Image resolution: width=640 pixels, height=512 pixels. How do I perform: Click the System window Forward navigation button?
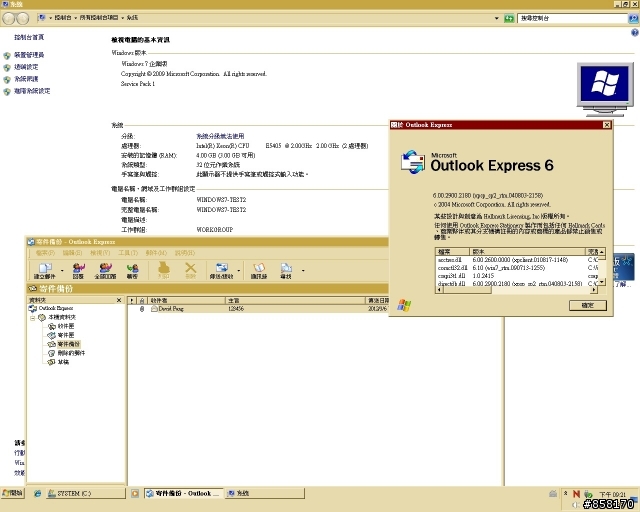click(x=23, y=18)
